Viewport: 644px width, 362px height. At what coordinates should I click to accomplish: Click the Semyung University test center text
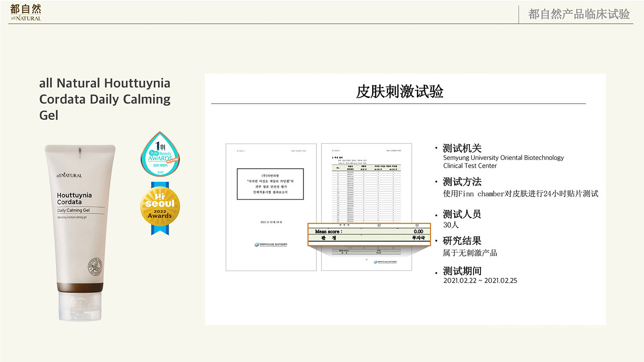(503, 162)
